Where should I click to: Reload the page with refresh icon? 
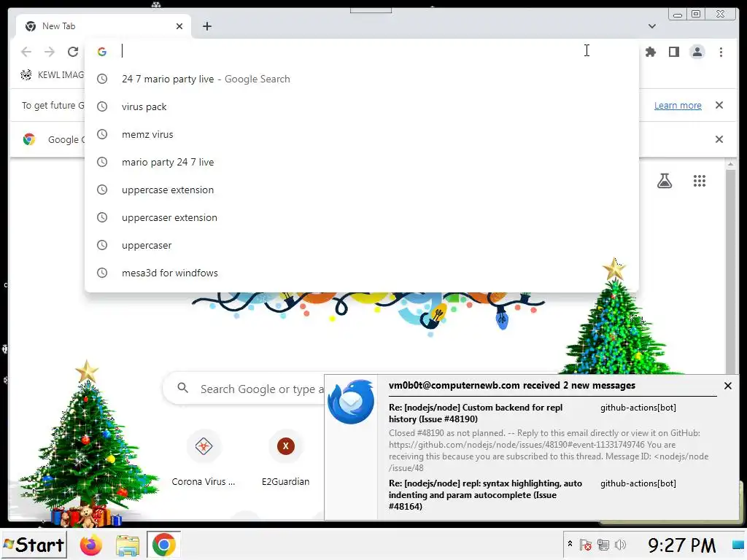point(73,52)
